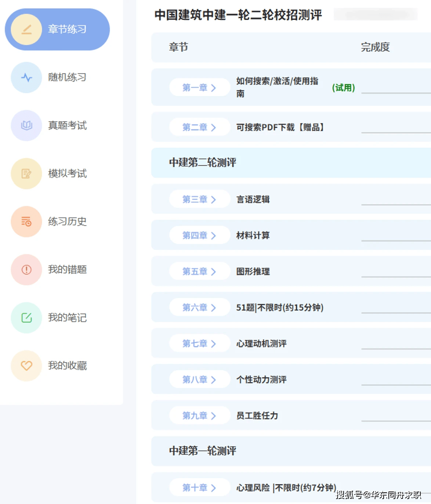This screenshot has height=504, width=431.
Task: Click the 我的错题 exclamation icon
Action: (26, 270)
